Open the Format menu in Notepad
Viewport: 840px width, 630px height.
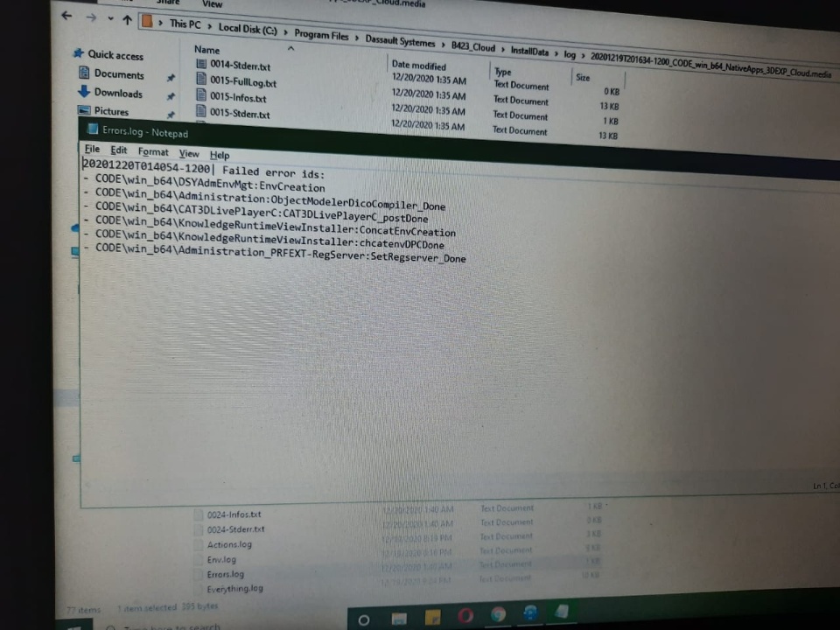(x=153, y=151)
